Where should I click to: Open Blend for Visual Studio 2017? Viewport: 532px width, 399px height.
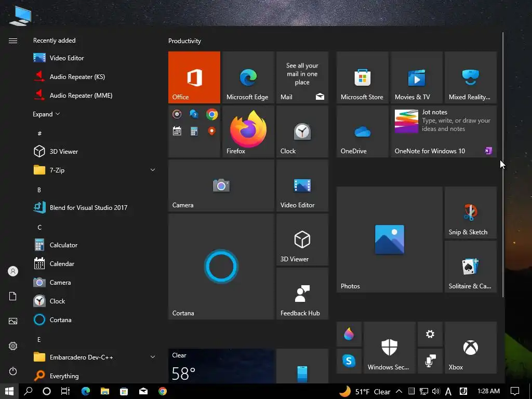(x=95, y=208)
